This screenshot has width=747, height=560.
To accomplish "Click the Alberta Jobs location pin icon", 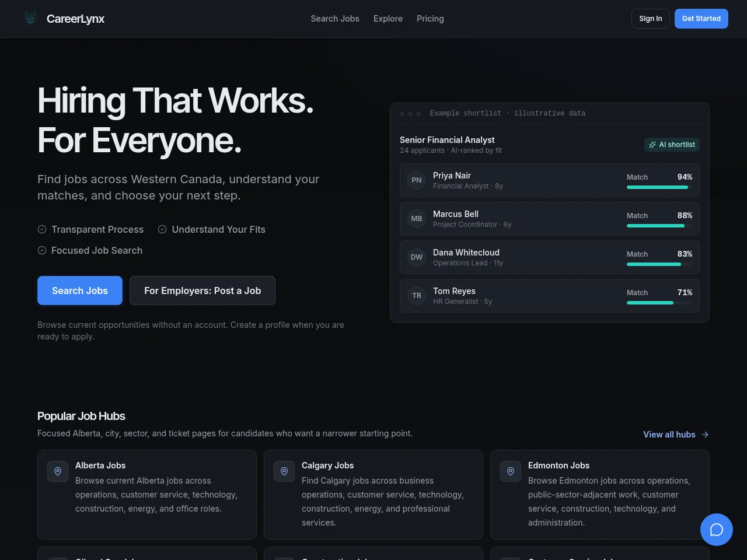I will point(58,471).
